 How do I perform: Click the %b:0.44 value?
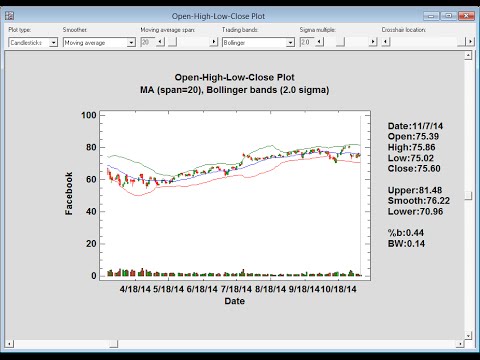pyautogui.click(x=406, y=233)
